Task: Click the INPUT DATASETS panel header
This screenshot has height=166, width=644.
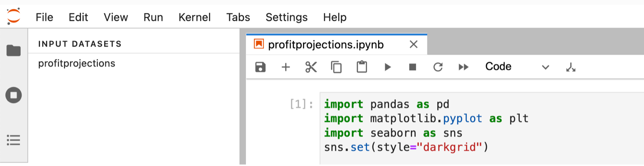Action: coord(80,44)
